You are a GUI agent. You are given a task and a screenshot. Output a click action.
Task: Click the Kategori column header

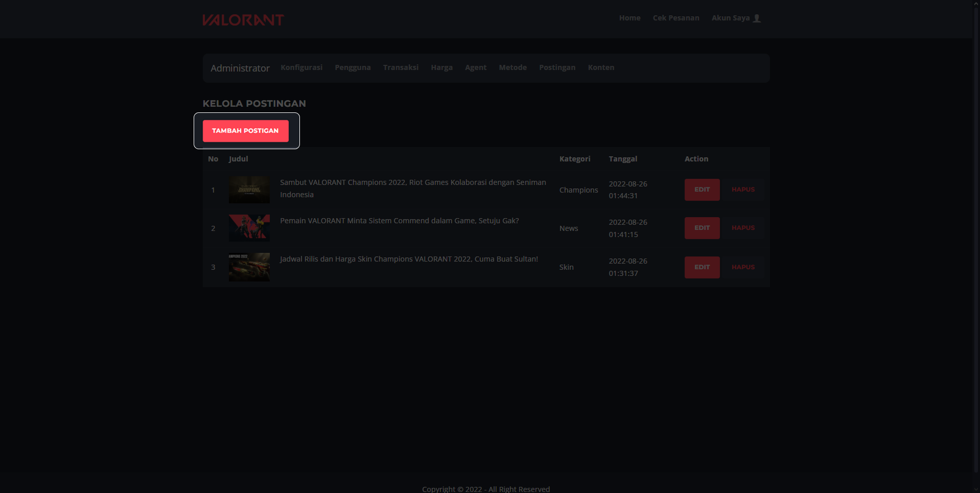tap(575, 159)
